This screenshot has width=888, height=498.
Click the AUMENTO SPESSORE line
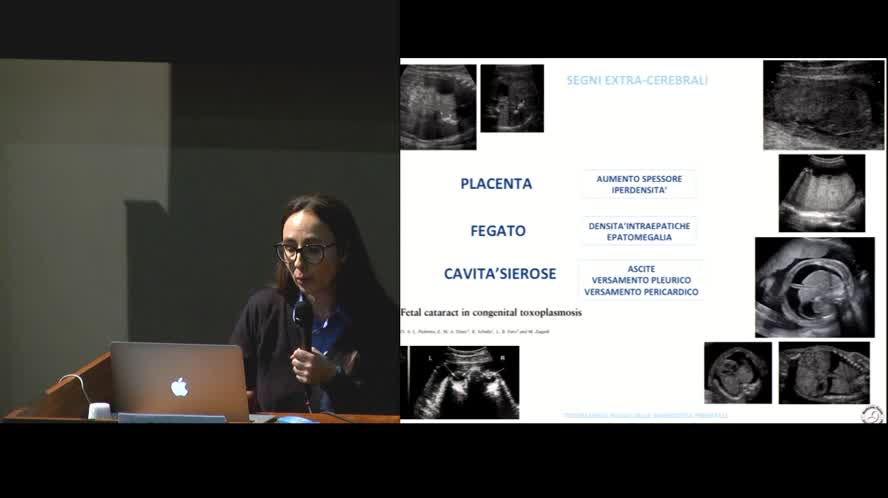pyautogui.click(x=639, y=178)
